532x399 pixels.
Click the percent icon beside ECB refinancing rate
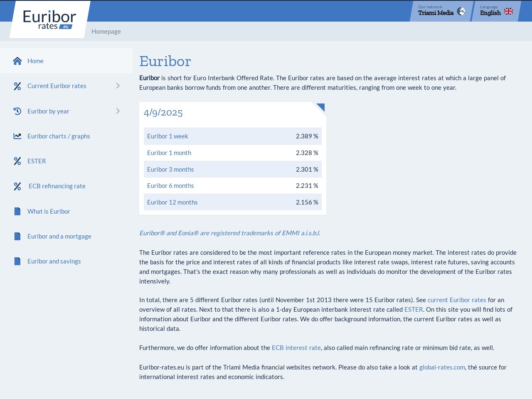click(17, 186)
